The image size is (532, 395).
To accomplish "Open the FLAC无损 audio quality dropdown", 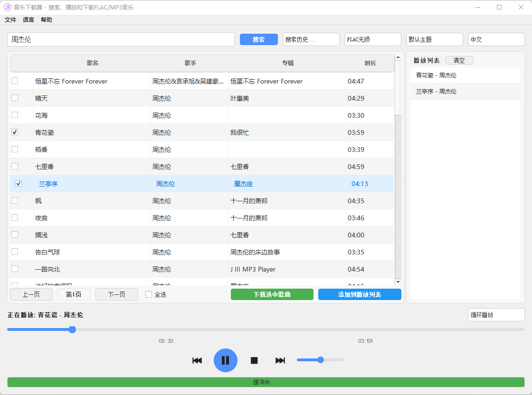I will (372, 39).
